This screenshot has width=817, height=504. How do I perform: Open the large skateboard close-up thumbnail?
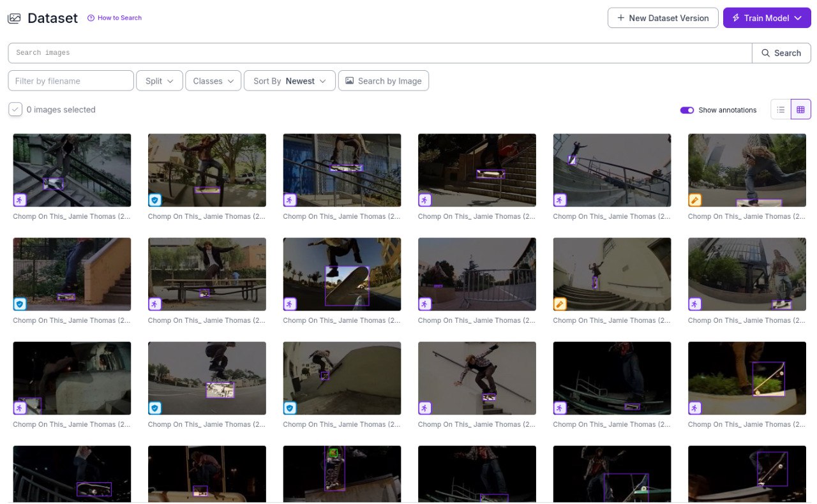pyautogui.click(x=342, y=274)
